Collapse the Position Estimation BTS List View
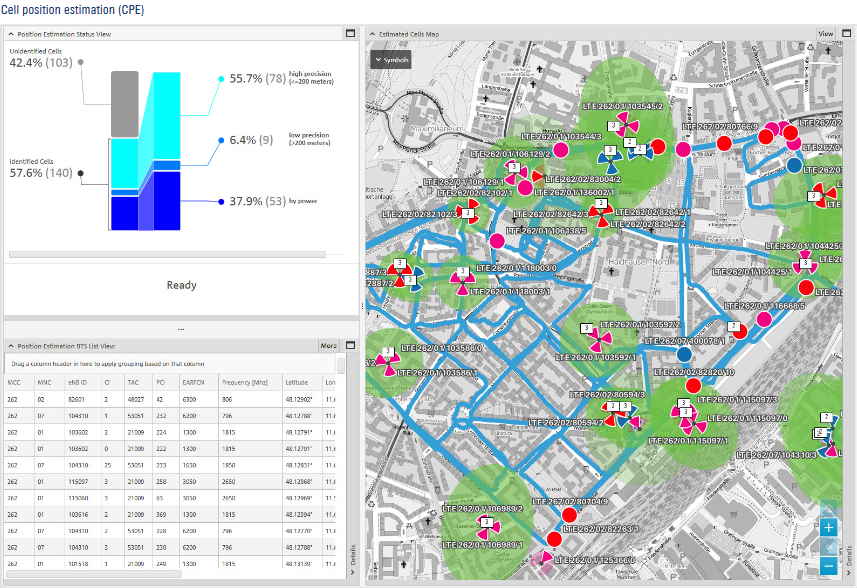Screen dimensions: 857x588 (10, 346)
